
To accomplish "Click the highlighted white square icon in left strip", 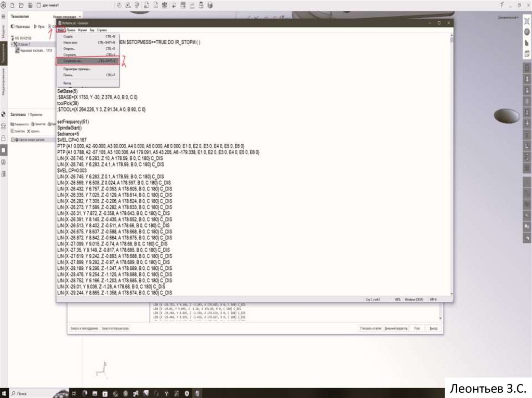I will click(x=4, y=150).
